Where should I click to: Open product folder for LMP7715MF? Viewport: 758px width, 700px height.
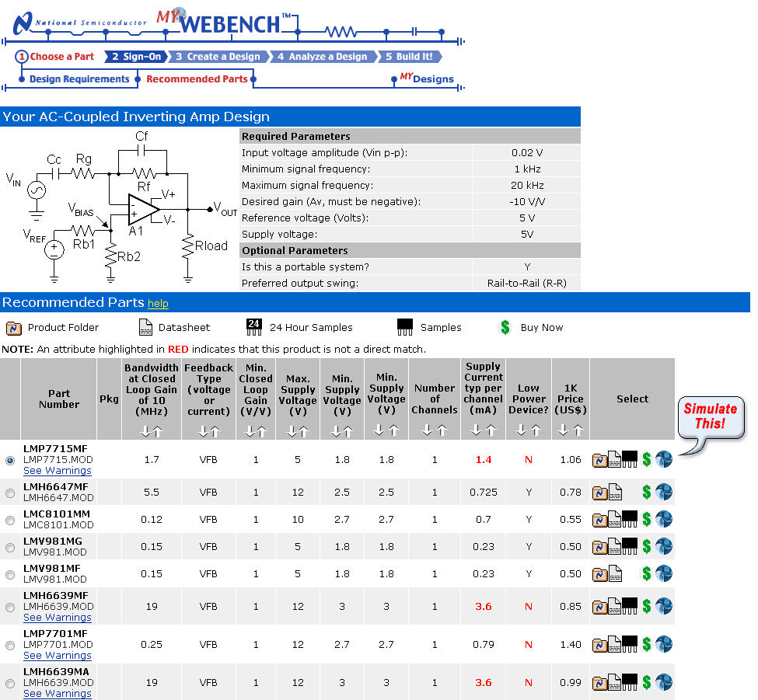tap(600, 461)
